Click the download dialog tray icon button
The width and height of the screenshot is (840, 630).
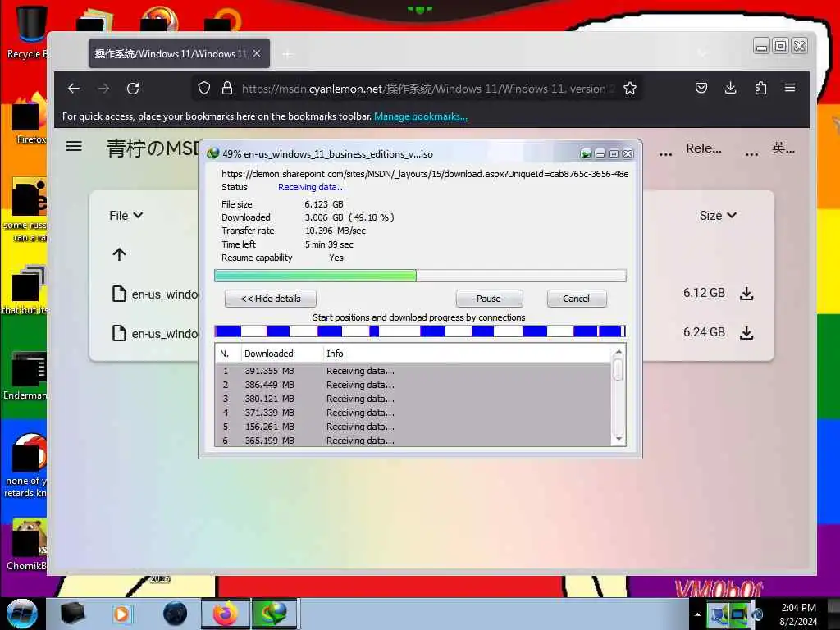click(x=586, y=154)
